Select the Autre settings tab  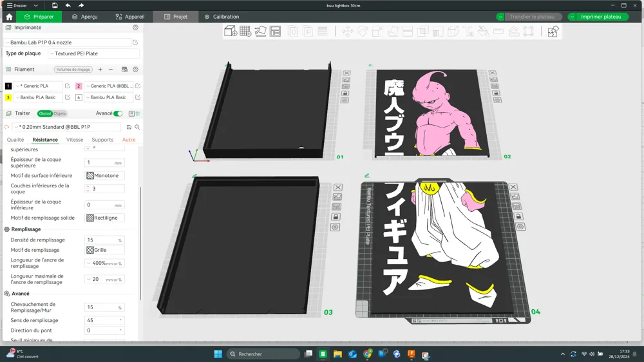(129, 140)
